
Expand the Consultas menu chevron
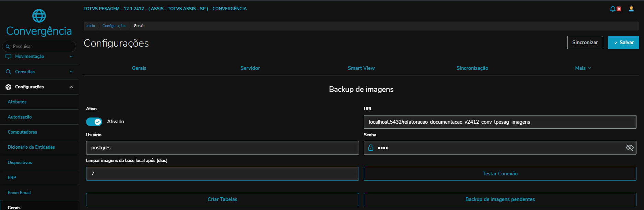click(x=71, y=72)
